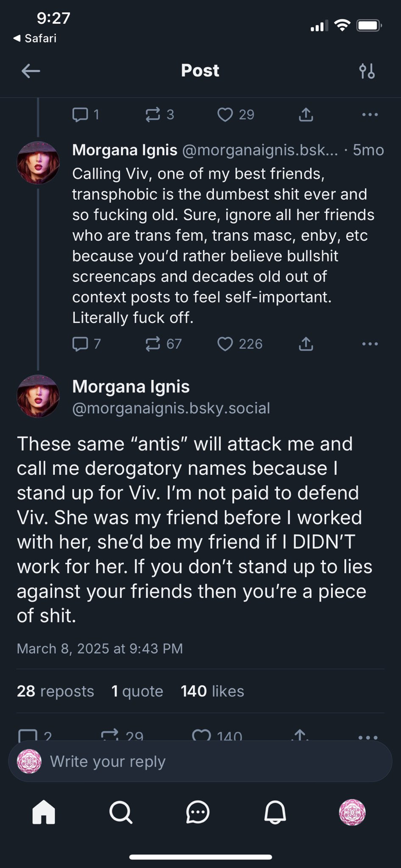Open the 1 quote list
The width and height of the screenshot is (401, 868).
click(x=137, y=691)
